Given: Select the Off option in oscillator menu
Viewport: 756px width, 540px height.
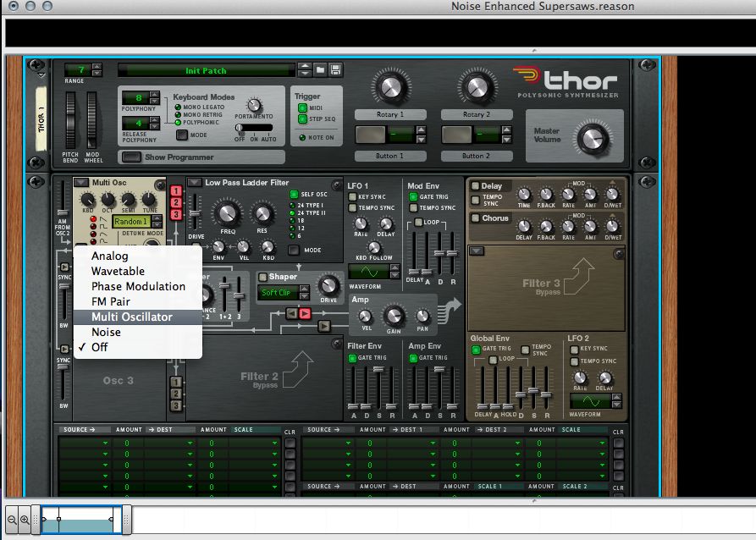Looking at the screenshot, I should (x=137, y=347).
